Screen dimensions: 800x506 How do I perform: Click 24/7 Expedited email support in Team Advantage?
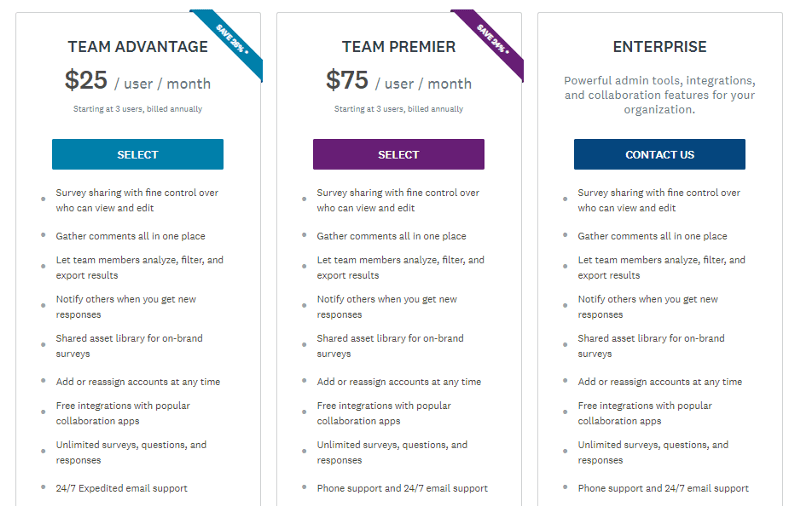[x=122, y=488]
